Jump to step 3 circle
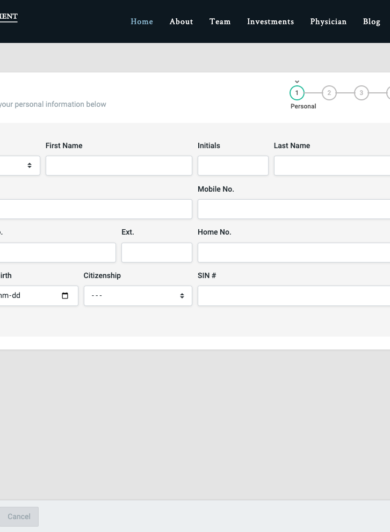Image resolution: width=390 pixels, height=532 pixels. point(361,93)
